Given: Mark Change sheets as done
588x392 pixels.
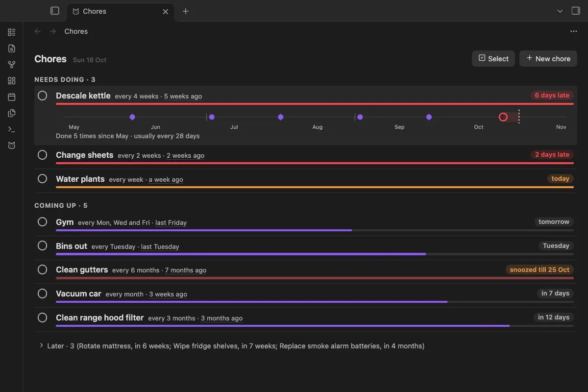Looking at the screenshot, I should pos(43,155).
